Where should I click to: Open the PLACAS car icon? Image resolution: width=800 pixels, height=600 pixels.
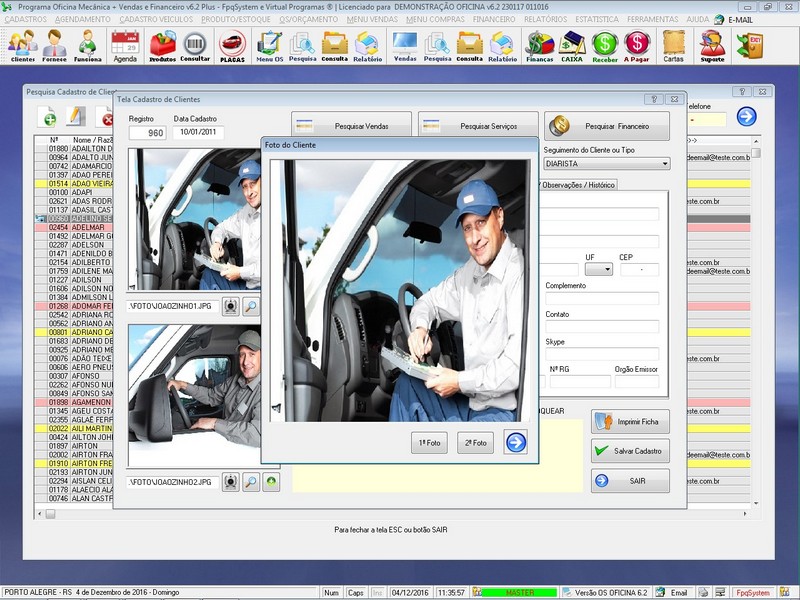click(x=232, y=44)
